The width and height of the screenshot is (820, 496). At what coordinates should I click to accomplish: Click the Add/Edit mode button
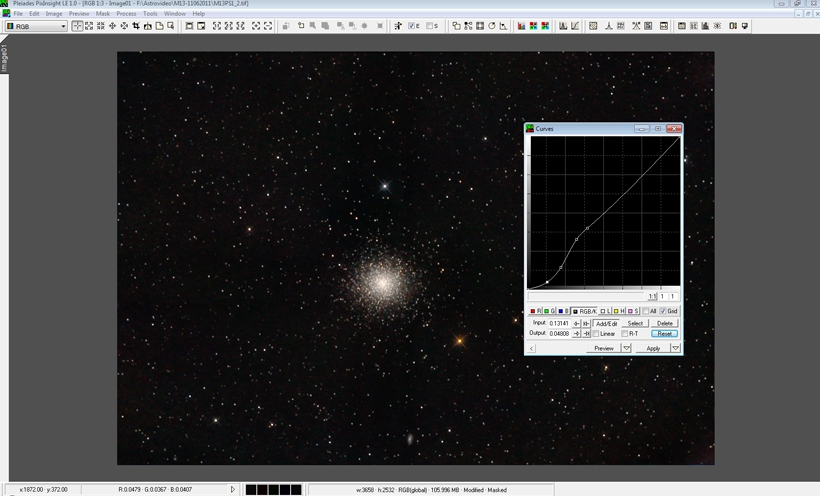[607, 323]
